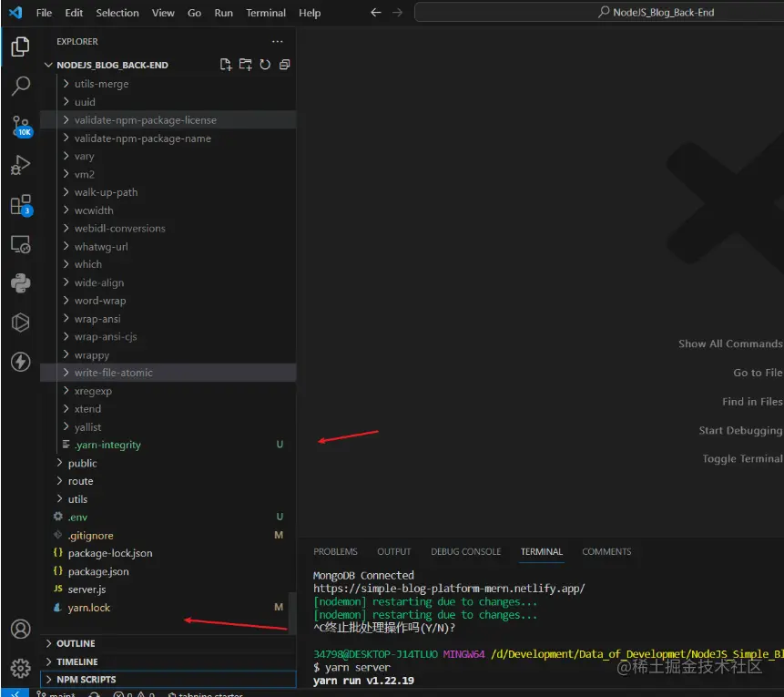Open the .gitignore file
Viewport: 784px width, 697px height.
click(168, 535)
